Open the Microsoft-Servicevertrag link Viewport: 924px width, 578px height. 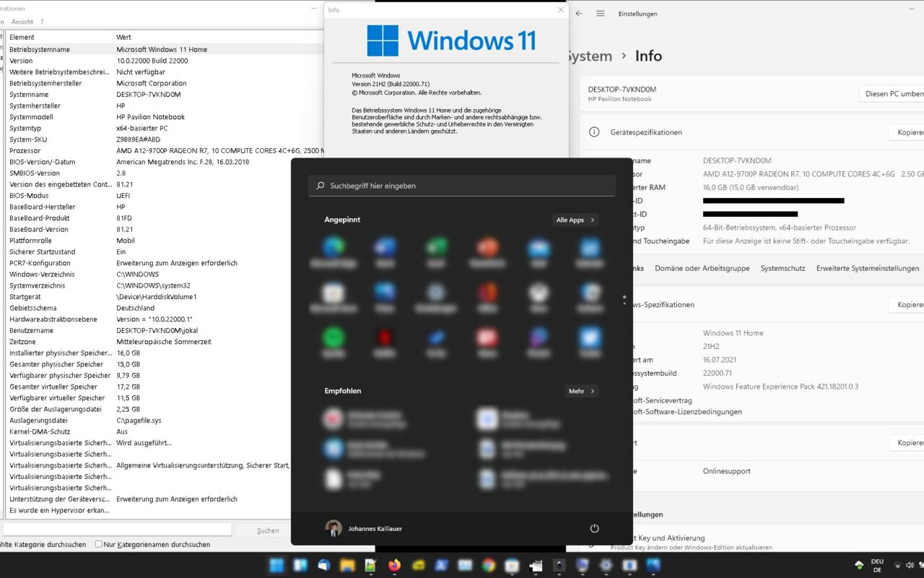click(x=661, y=400)
